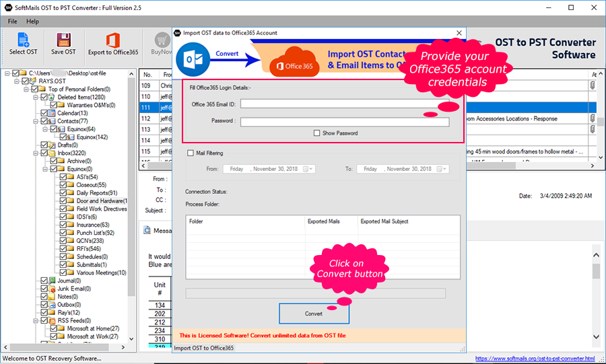
Task: Select the Various Meetings(10) folder
Action: [x=101, y=272]
